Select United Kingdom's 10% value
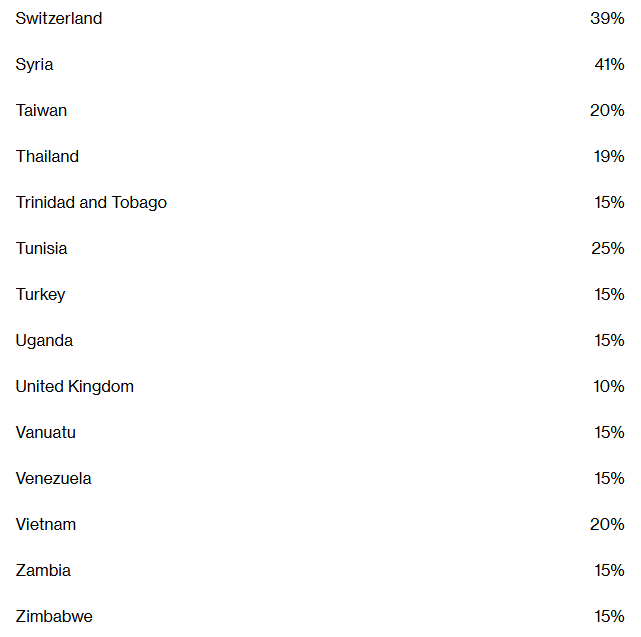The width and height of the screenshot is (641, 637). tap(609, 387)
